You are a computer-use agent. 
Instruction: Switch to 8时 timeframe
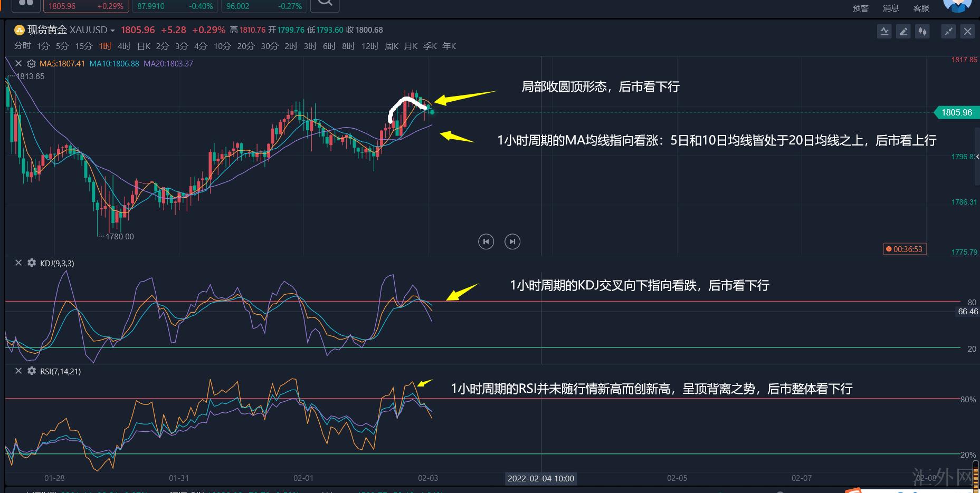point(348,46)
